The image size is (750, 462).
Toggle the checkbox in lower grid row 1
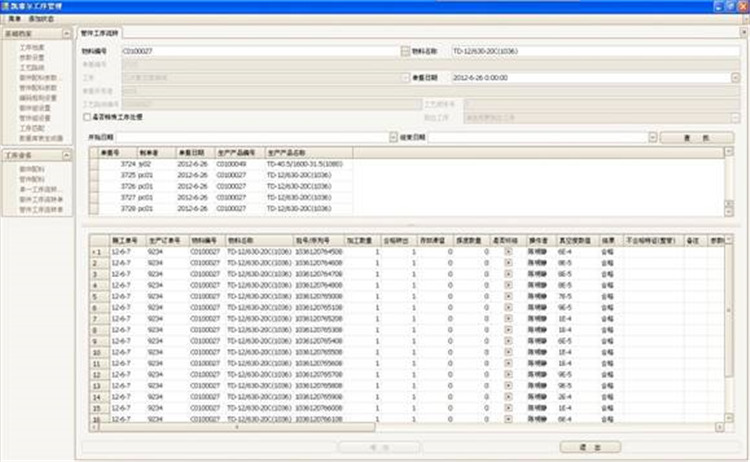[507, 252]
